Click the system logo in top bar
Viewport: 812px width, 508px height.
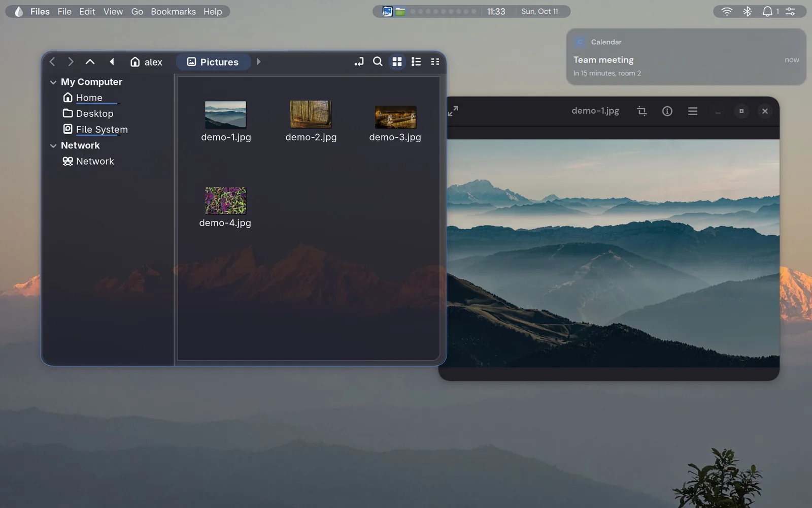tap(18, 12)
